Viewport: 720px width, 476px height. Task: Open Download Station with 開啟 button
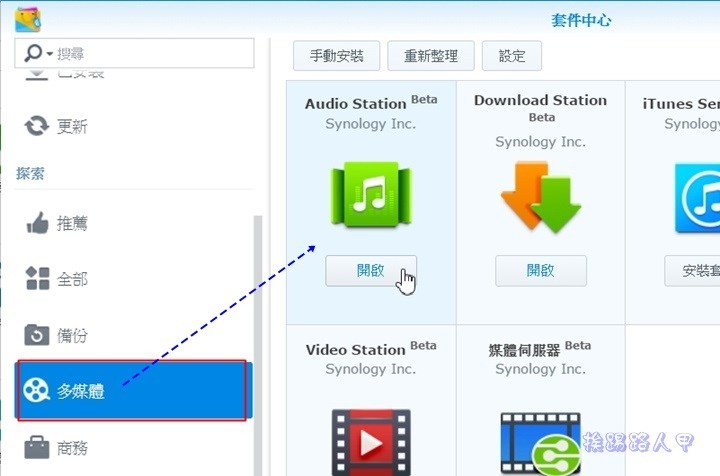541,271
